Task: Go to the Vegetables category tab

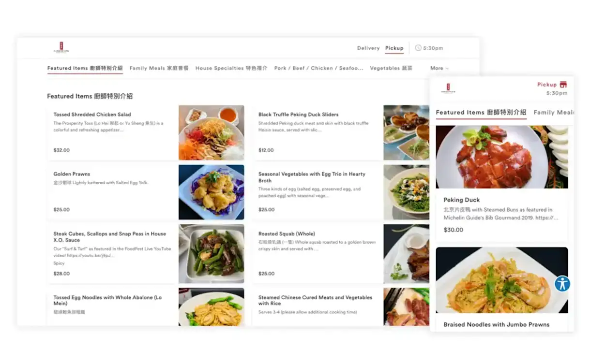Action: (x=391, y=68)
